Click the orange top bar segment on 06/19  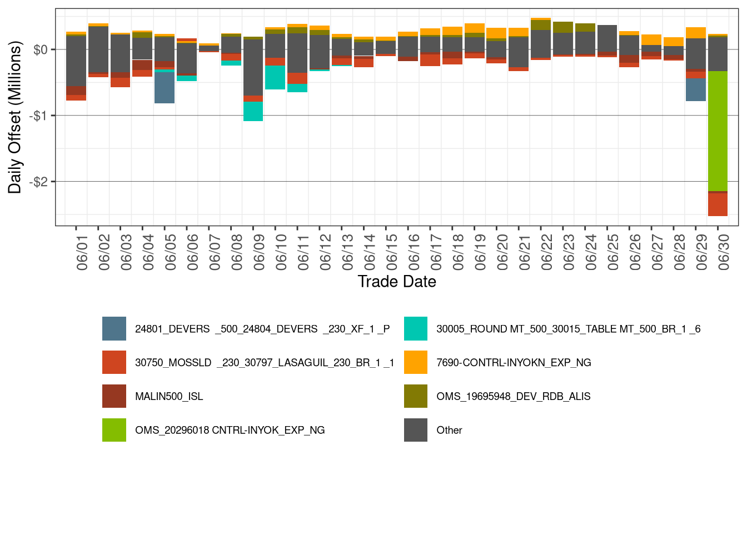coord(475,28)
